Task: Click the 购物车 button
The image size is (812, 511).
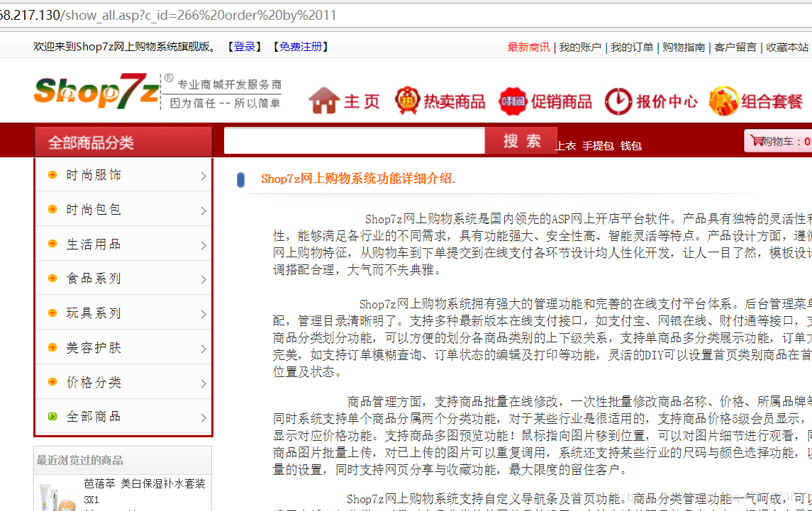Action: click(x=778, y=140)
